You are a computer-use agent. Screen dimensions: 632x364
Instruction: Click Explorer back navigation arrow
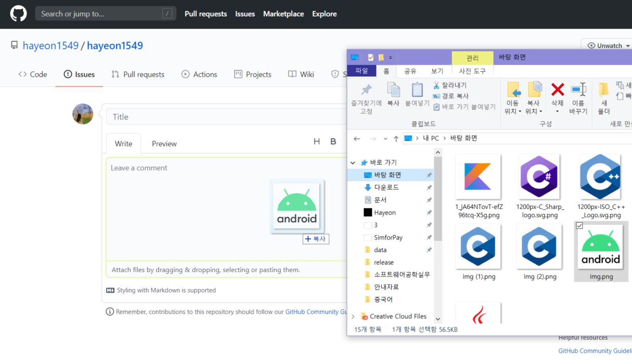[357, 139]
